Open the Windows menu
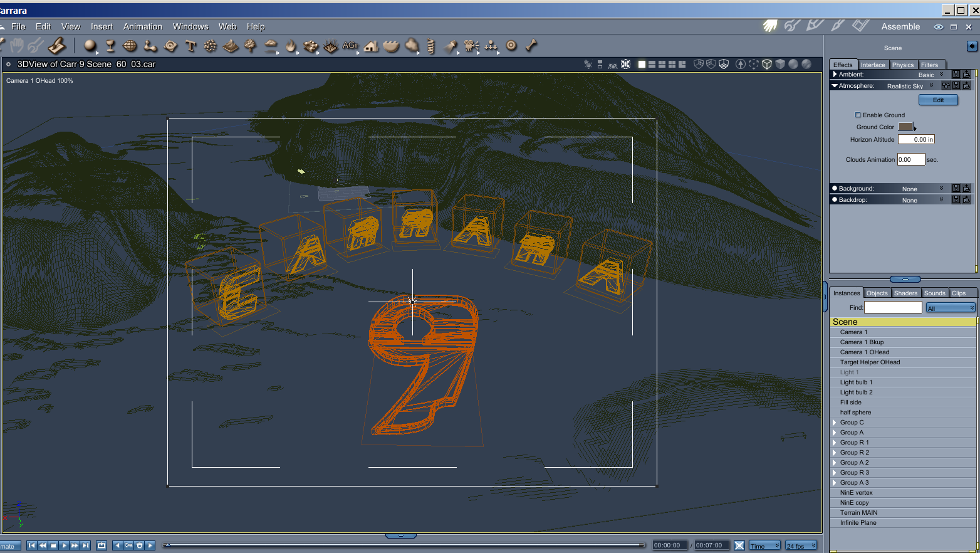The image size is (980, 553). 190,26
